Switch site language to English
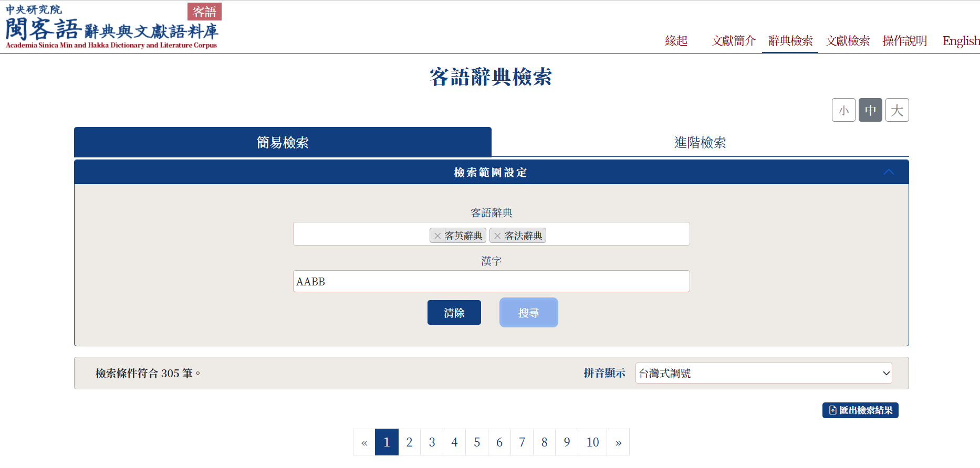 (x=961, y=41)
